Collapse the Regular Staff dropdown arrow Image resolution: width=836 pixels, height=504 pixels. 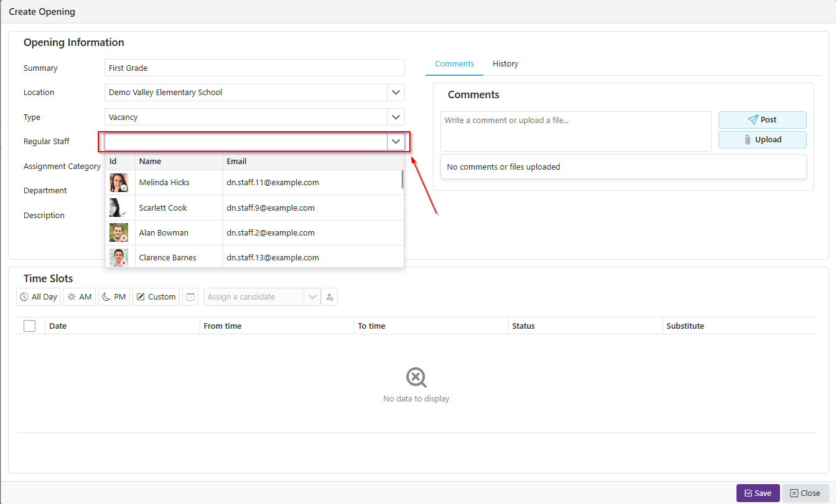[396, 142]
